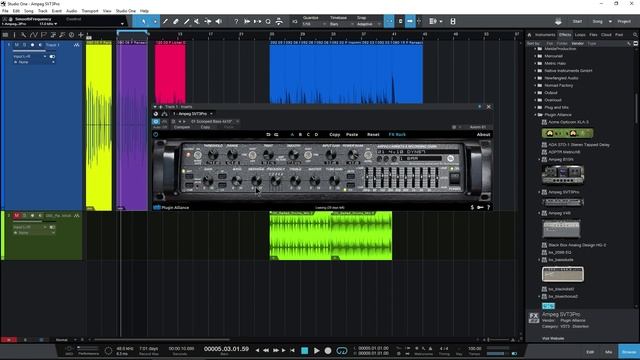Image resolution: width=640 pixels, height=360 pixels.
Task: Click the Ampeg B15N plugin thumbnail
Action: pos(563,175)
